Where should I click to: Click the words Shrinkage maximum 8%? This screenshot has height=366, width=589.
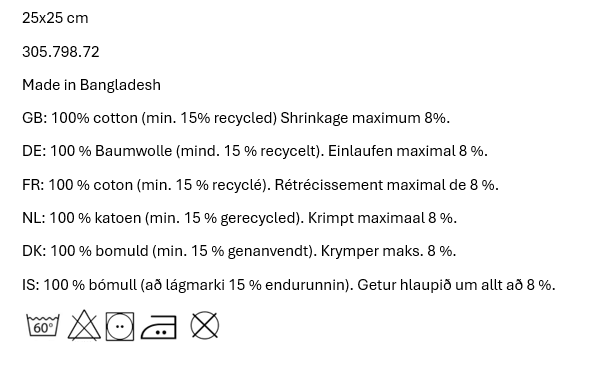tap(365, 118)
